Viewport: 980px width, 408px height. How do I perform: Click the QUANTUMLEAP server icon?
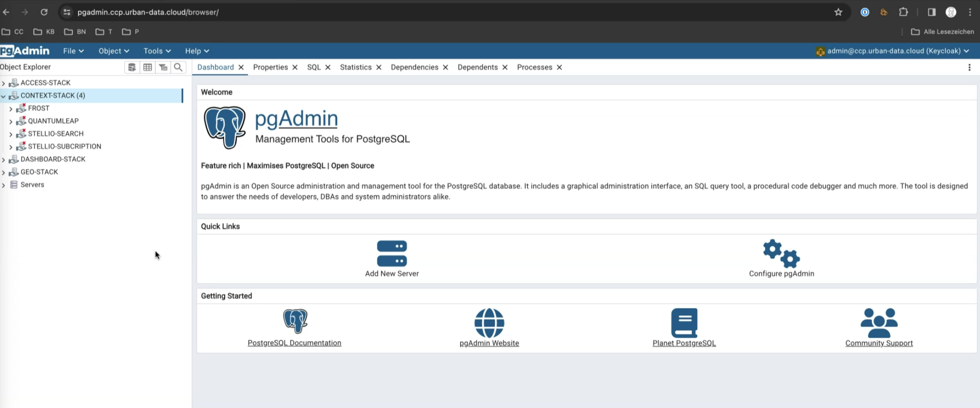point(21,121)
